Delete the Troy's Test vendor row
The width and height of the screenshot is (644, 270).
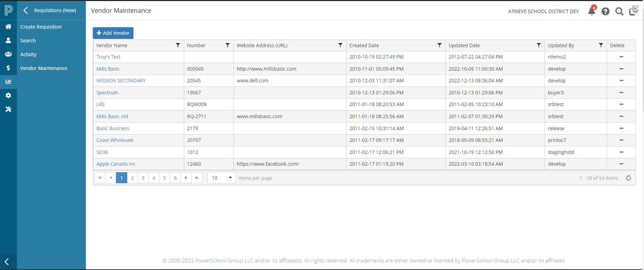click(x=621, y=57)
